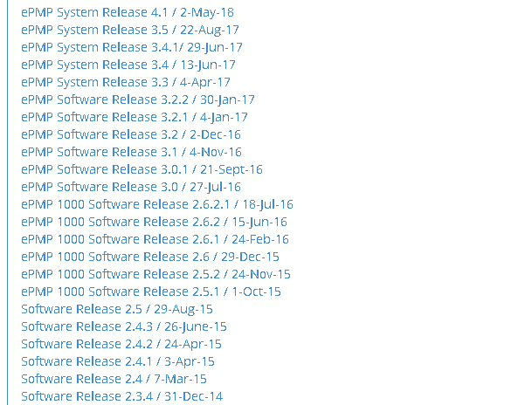
Task: Open Software Release 2.3.4 link
Action: (x=122, y=396)
